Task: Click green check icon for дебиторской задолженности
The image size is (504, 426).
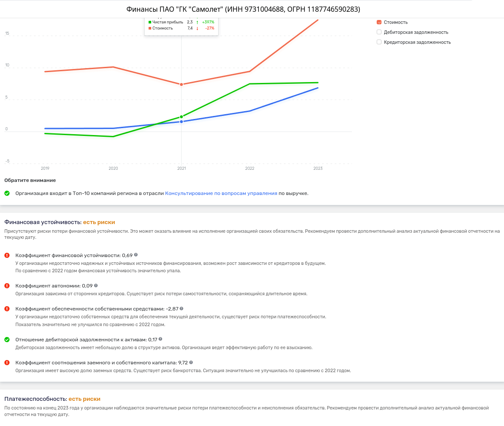Action: point(7,340)
